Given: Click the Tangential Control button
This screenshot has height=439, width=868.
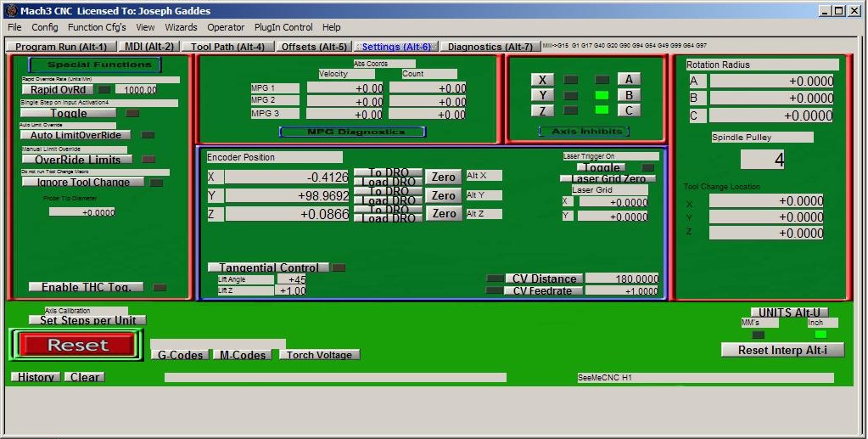Looking at the screenshot, I should 268,267.
